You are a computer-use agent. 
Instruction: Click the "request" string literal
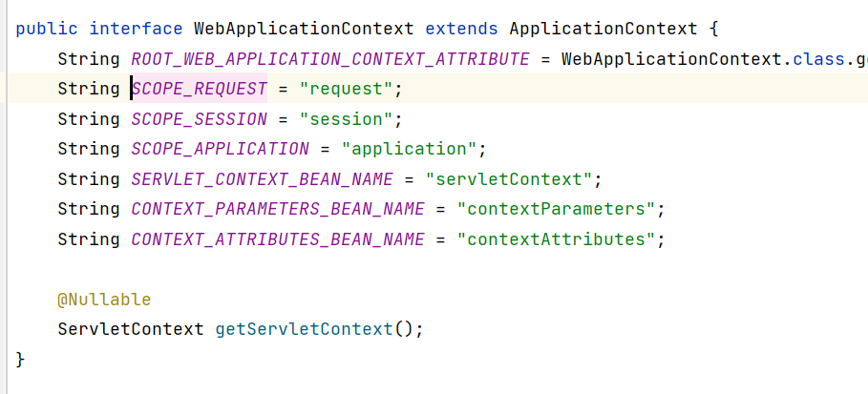(346, 90)
